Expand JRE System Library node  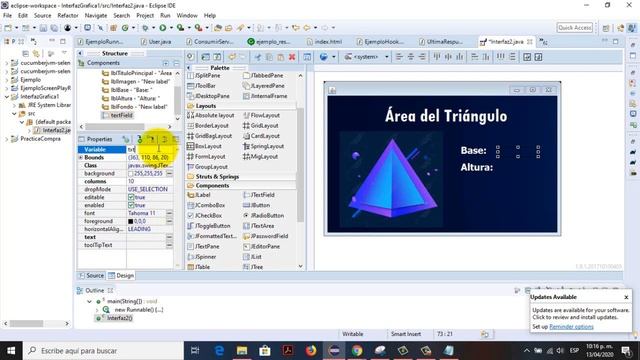pyautogui.click(x=14, y=105)
